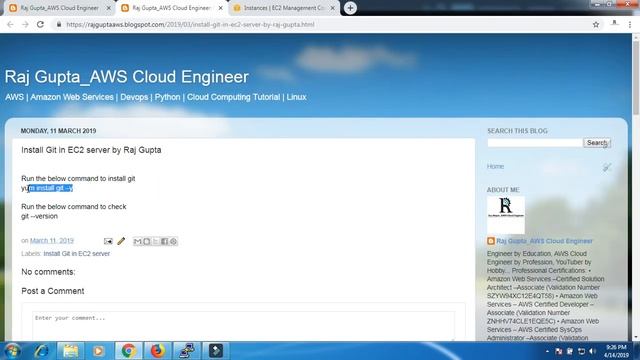640x360 pixels.
Task: Show hidden system tray icons arrow
Action: coord(547,351)
